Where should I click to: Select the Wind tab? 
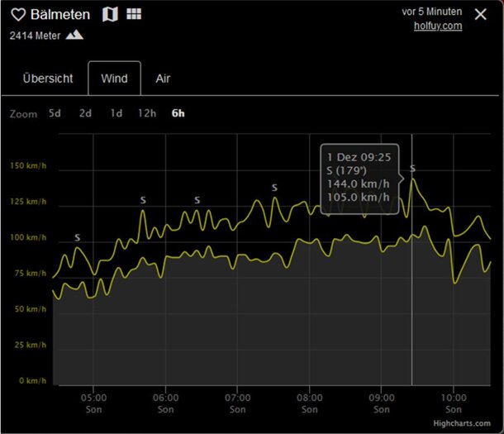pyautogui.click(x=114, y=79)
